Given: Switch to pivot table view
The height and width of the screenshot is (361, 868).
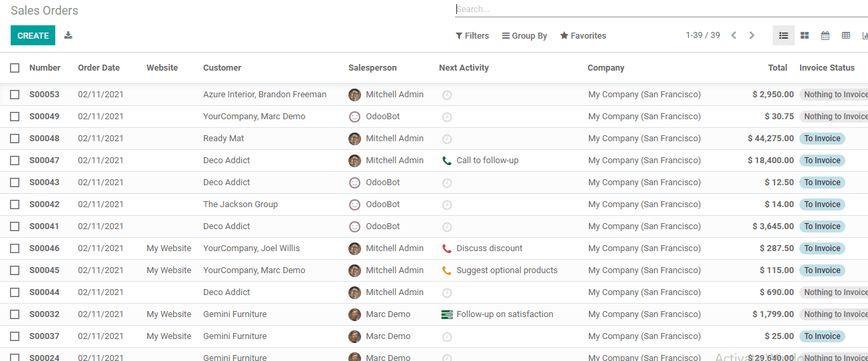Looking at the screenshot, I should click(x=846, y=35).
